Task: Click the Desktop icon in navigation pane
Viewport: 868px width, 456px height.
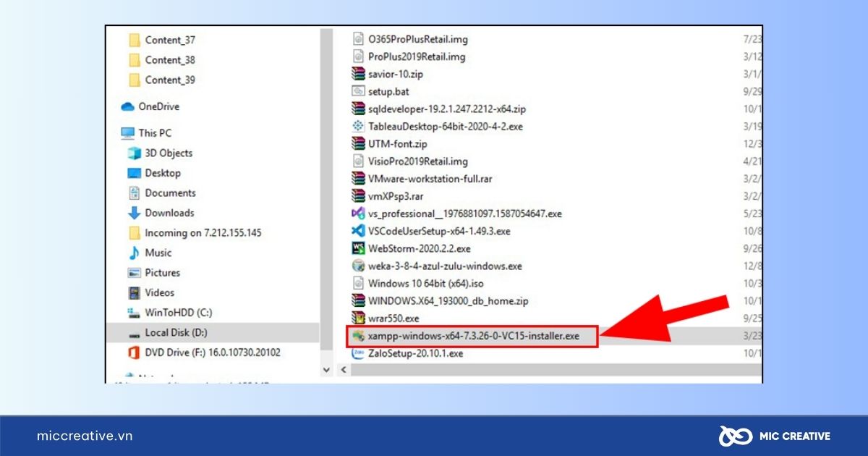Action: (x=134, y=173)
